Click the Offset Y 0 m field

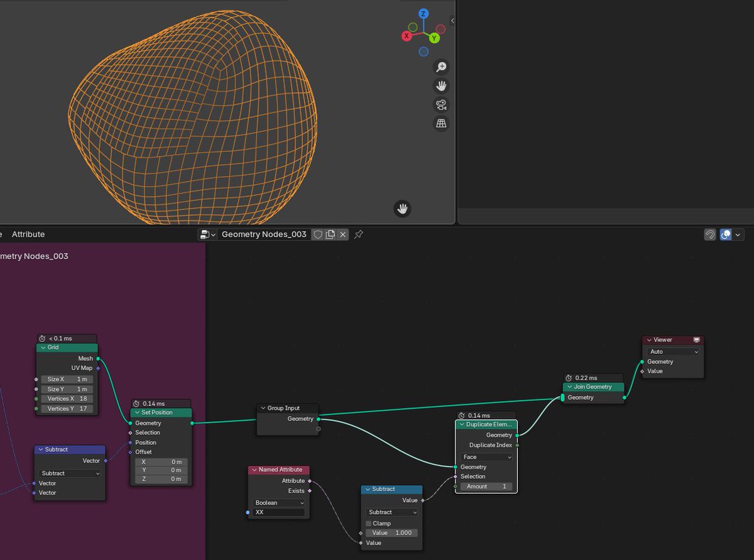pos(161,470)
